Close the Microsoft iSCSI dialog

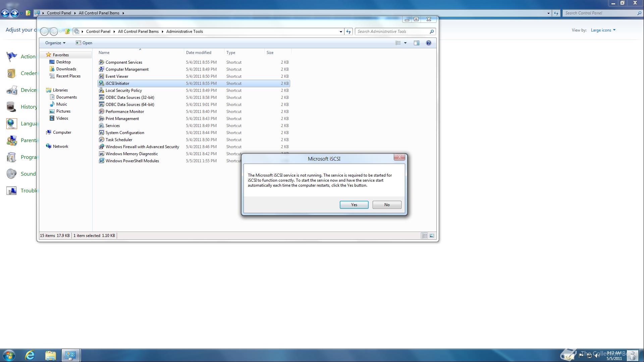399,157
